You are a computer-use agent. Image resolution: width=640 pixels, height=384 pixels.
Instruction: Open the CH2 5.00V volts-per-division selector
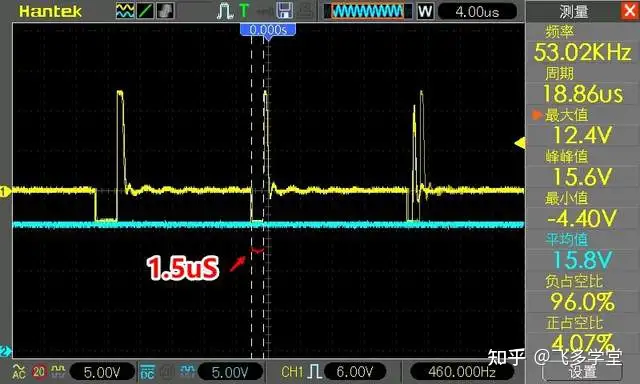(x=230, y=372)
